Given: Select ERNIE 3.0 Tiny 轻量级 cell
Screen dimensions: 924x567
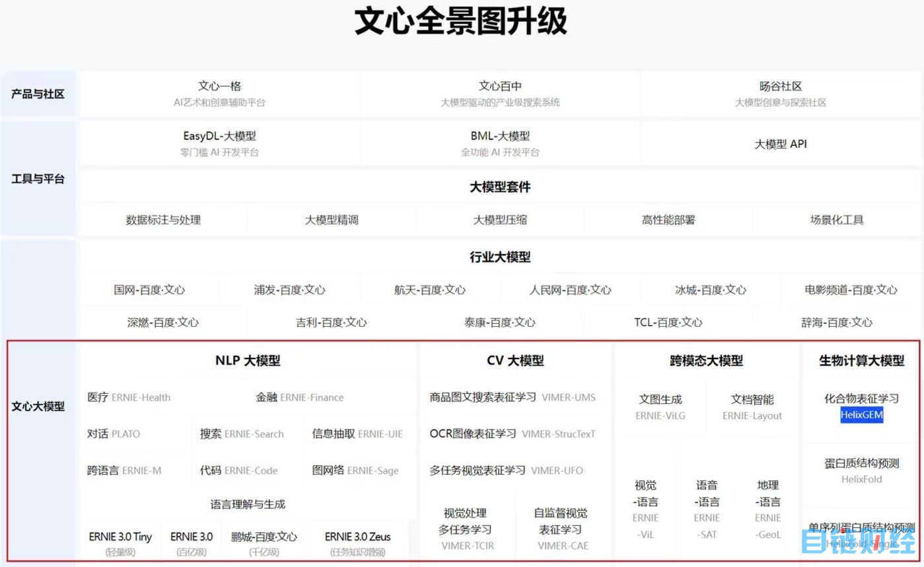Looking at the screenshot, I should [x=120, y=544].
